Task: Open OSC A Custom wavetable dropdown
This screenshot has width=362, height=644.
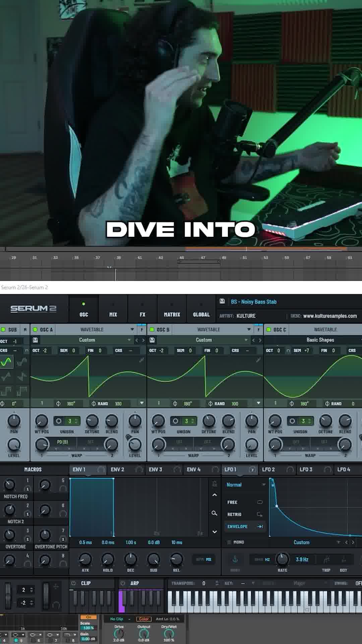Action: pyautogui.click(x=87, y=340)
